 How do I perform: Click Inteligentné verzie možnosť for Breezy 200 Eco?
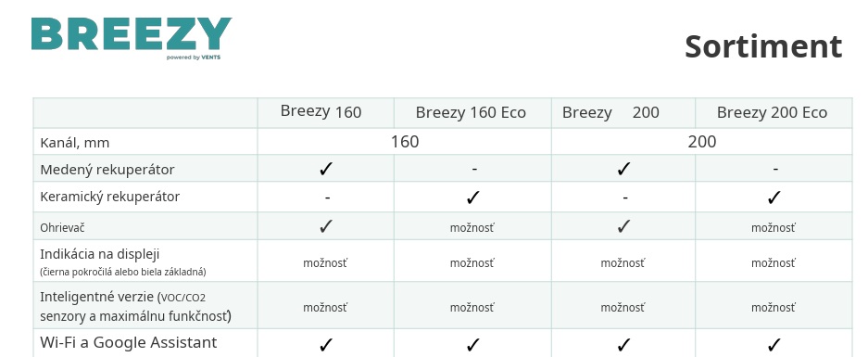tap(774, 307)
